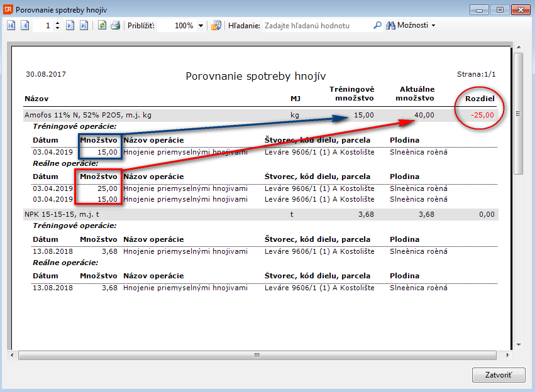Print the report via printer icon
This screenshot has width=535, height=392.
pyautogui.click(x=115, y=26)
